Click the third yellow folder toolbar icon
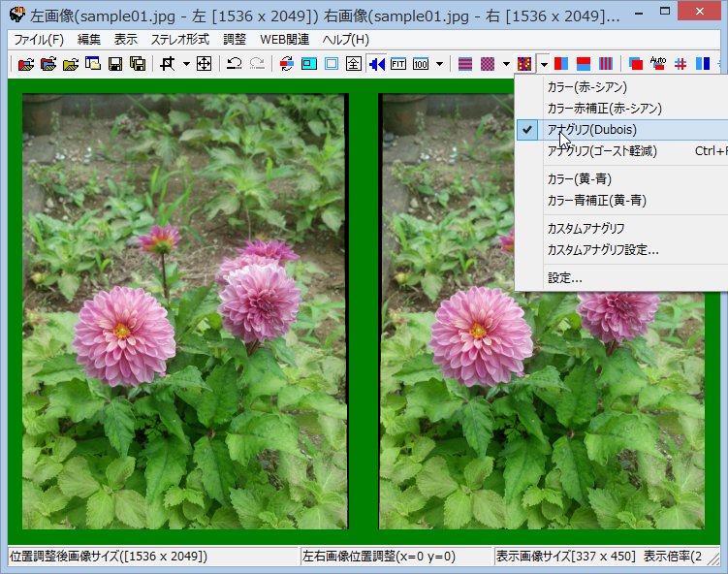The image size is (728, 574). tap(71, 64)
